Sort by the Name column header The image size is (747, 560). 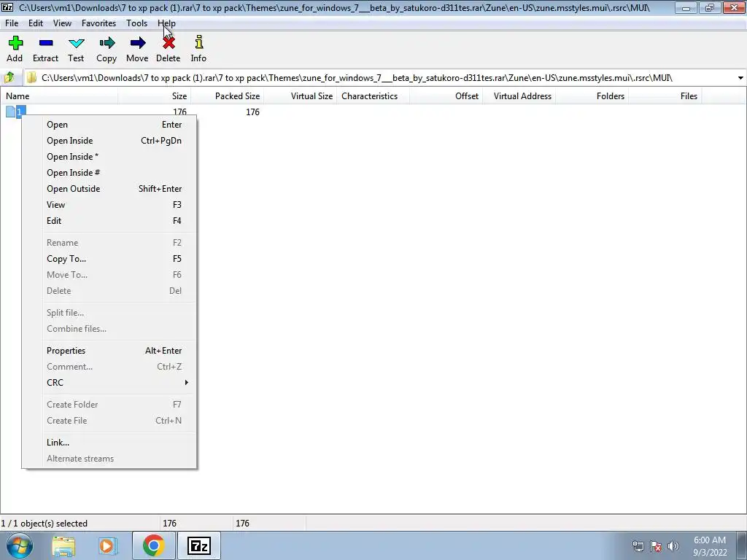pyautogui.click(x=59, y=96)
